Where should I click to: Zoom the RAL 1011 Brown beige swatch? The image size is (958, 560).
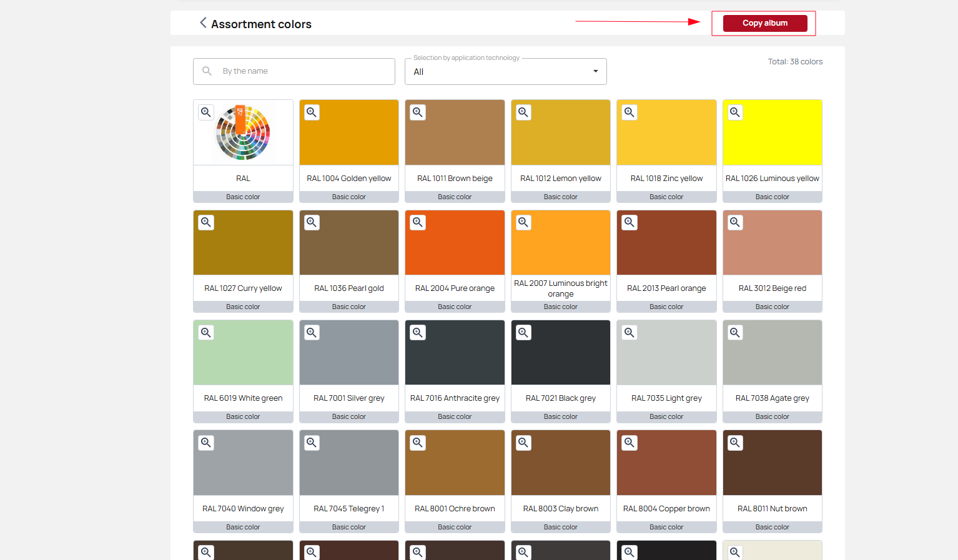click(x=418, y=112)
